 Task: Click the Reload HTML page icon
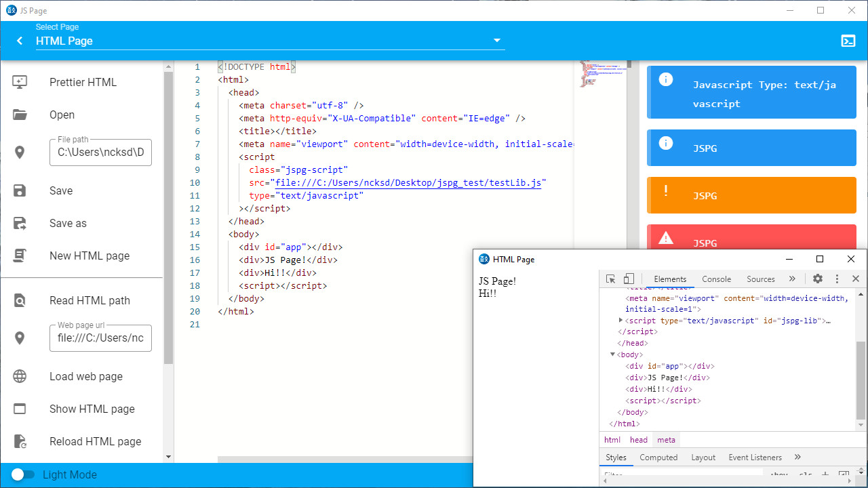click(20, 441)
